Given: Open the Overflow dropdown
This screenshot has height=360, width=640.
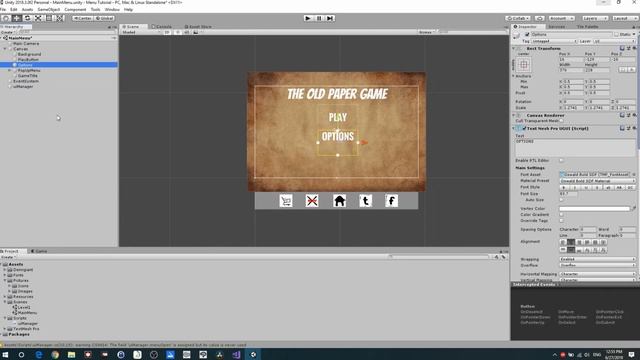Looking at the screenshot, I should click(x=598, y=265).
